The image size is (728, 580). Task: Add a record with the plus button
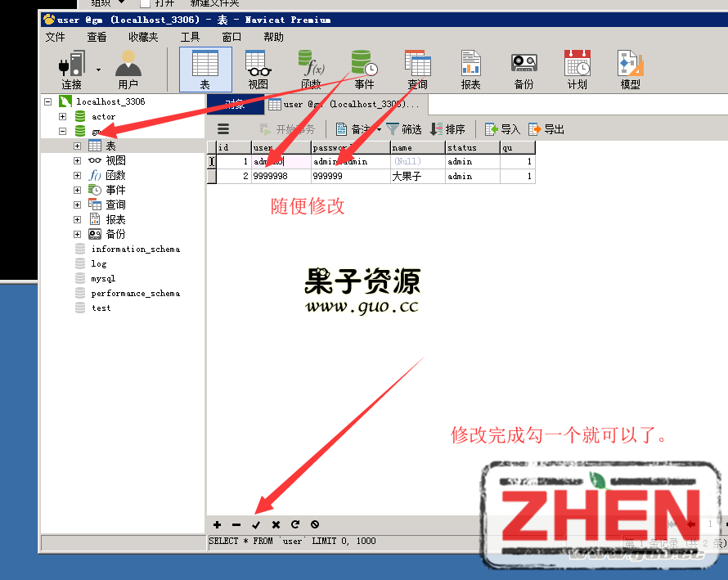[217, 524]
